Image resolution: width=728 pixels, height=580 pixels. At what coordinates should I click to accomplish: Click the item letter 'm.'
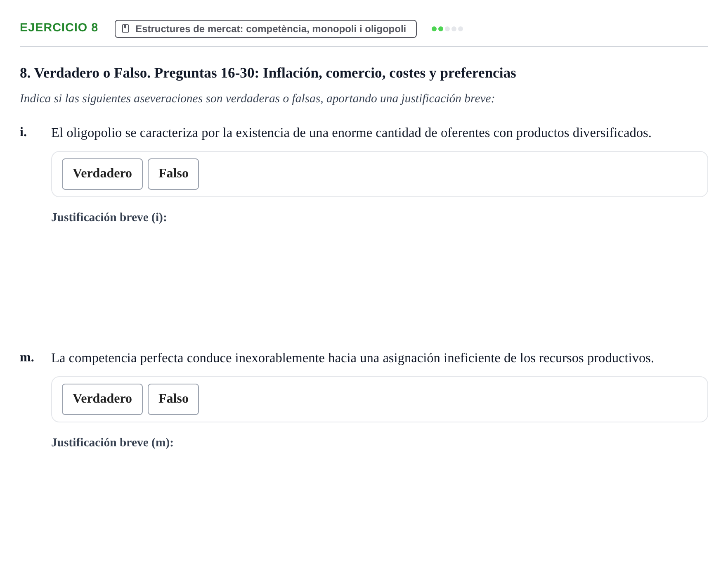[27, 358]
